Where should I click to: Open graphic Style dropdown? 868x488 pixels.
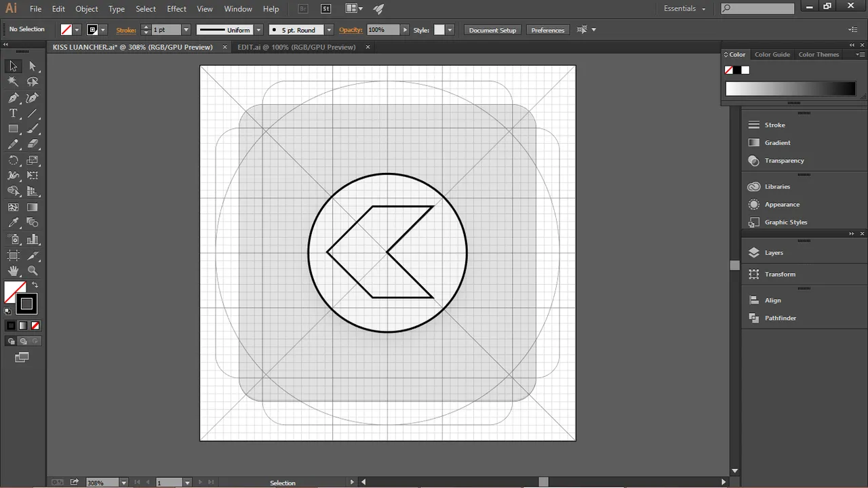(450, 30)
